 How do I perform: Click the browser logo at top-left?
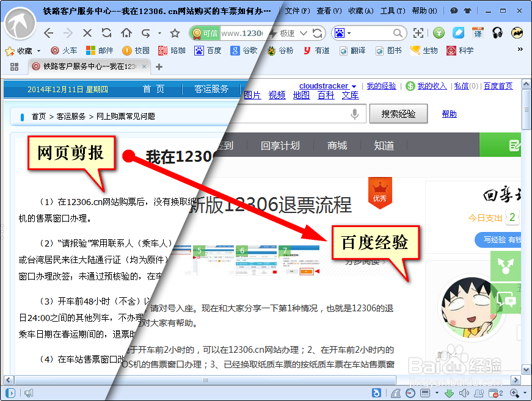pos(20,24)
